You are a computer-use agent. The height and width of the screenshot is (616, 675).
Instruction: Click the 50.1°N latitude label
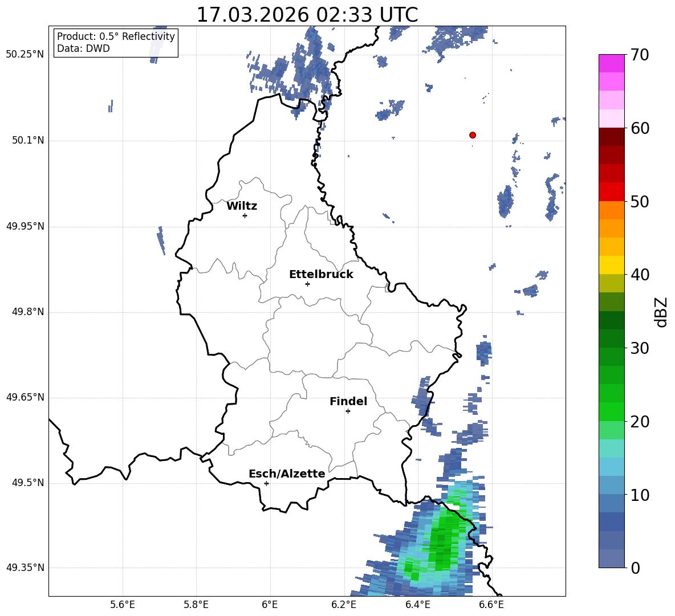click(x=28, y=140)
